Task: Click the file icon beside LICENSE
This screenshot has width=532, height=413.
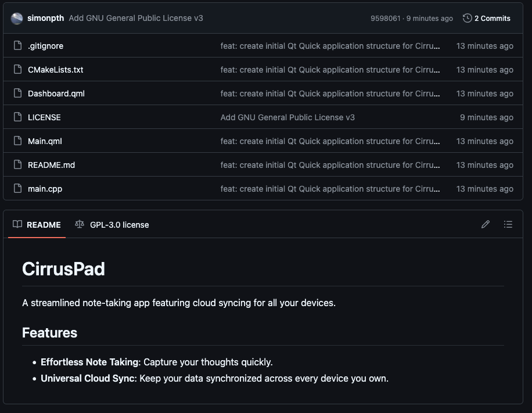Action: (x=17, y=117)
